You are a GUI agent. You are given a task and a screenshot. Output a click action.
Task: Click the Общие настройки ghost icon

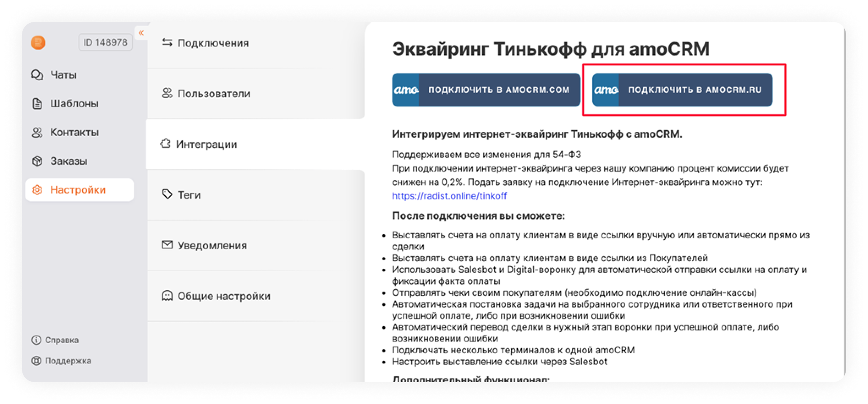167,296
